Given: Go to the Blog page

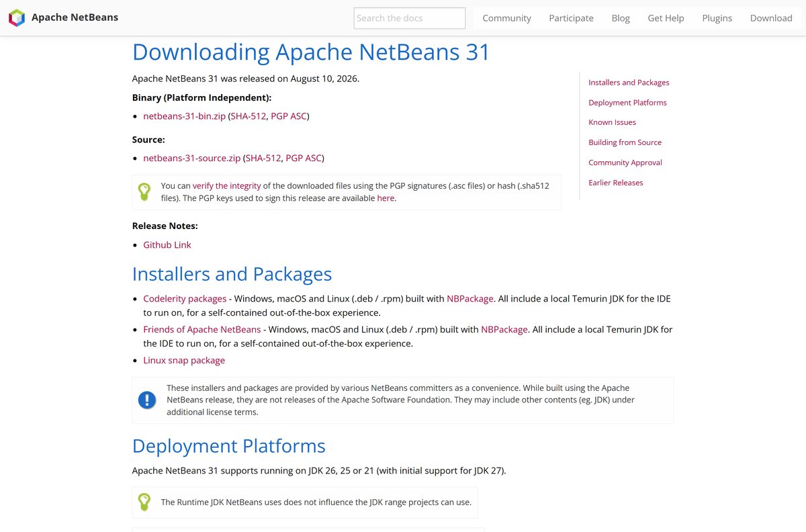Looking at the screenshot, I should click(621, 18).
